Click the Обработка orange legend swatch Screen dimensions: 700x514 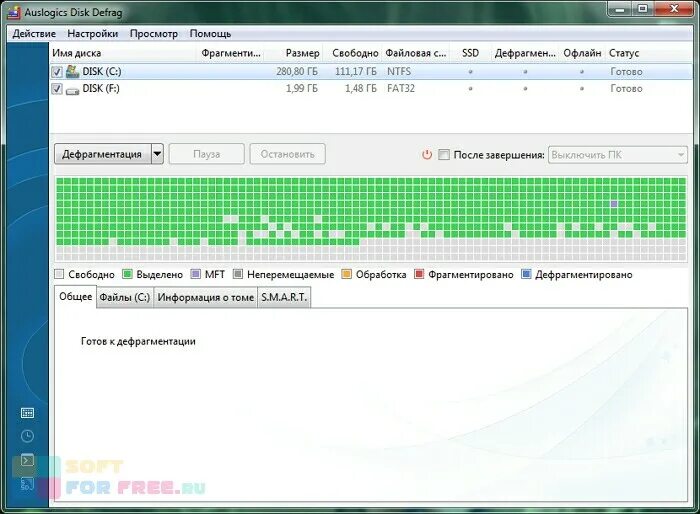tap(346, 274)
